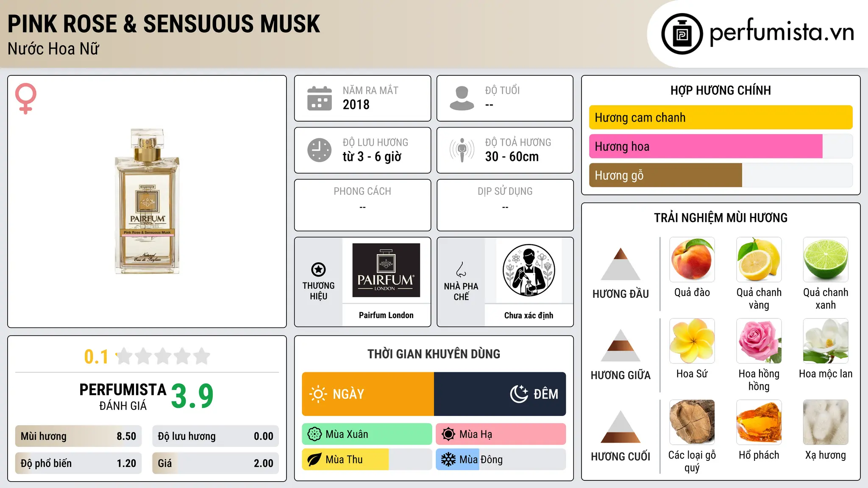The width and height of the screenshot is (868, 488).
Task: Open the Hoa hồng hồng pink rose image
Action: [x=759, y=341]
